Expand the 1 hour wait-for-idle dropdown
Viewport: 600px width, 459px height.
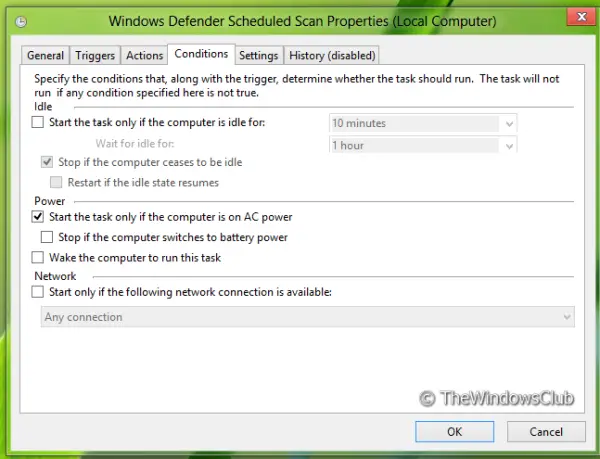[x=423, y=145]
